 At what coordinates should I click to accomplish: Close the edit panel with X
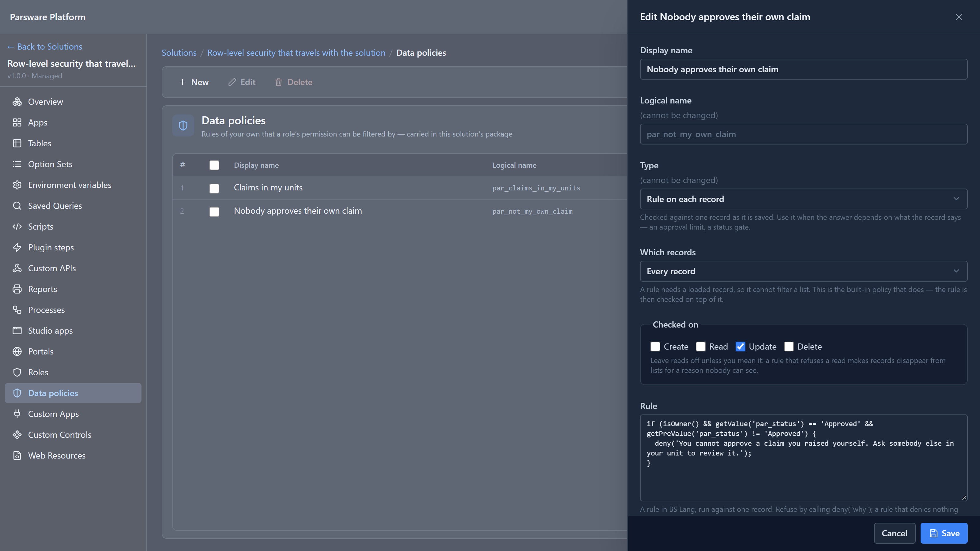tap(959, 17)
